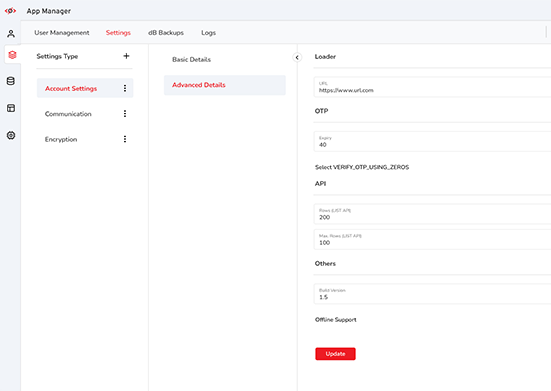Click the App Manager logo icon
551x391 pixels.
tap(10, 11)
